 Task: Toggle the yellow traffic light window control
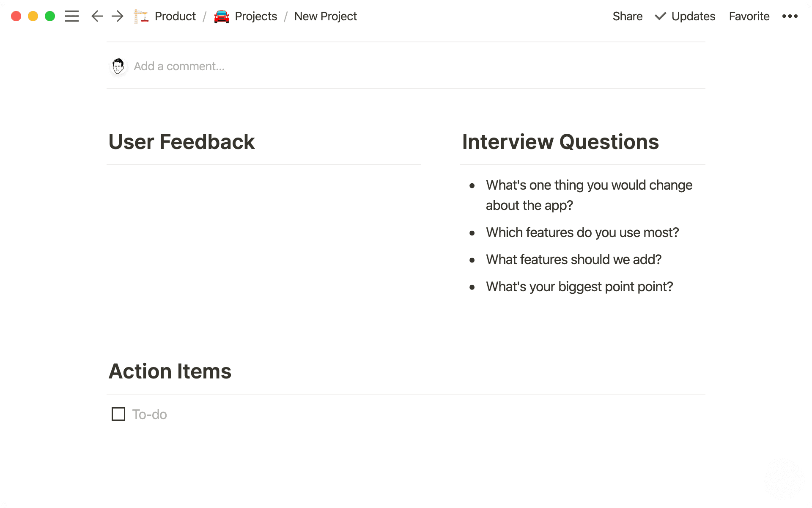pos(33,15)
